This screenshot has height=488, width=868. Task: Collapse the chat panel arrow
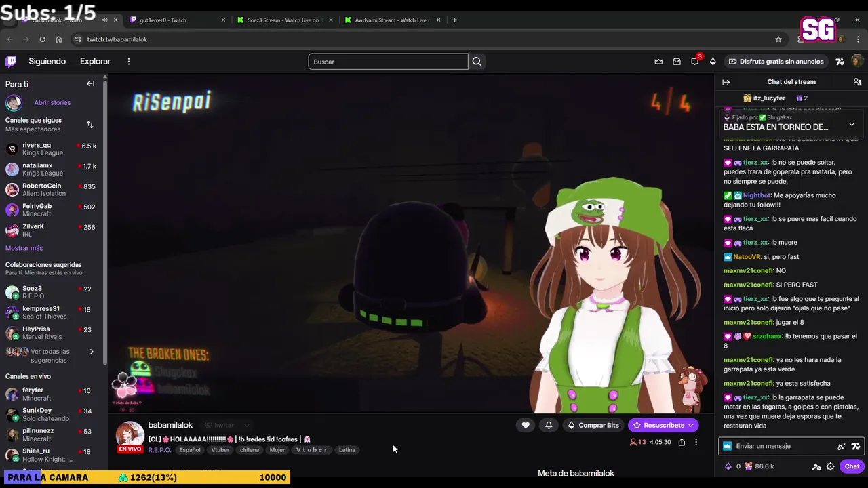726,82
